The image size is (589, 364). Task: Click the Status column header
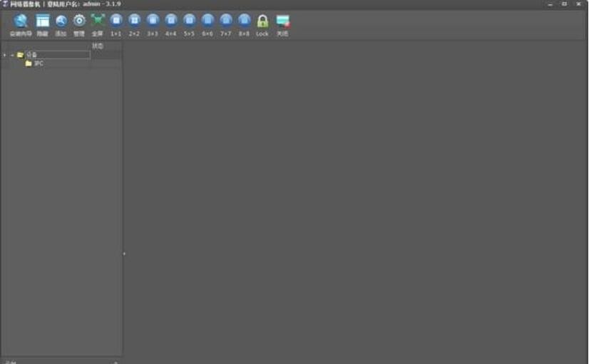pyautogui.click(x=98, y=46)
